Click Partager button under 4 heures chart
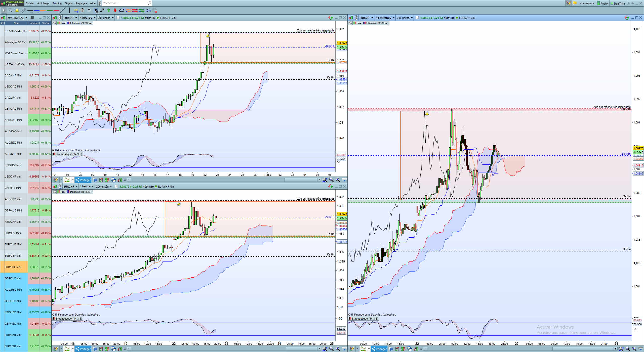This screenshot has width=644, height=352. pos(83,180)
